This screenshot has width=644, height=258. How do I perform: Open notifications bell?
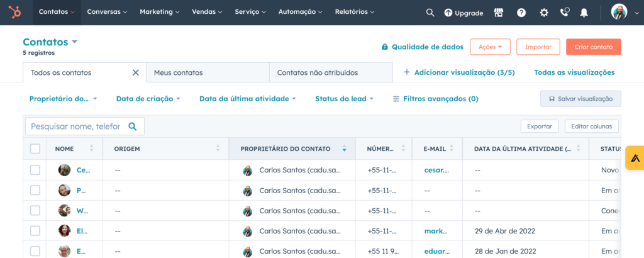(584, 13)
